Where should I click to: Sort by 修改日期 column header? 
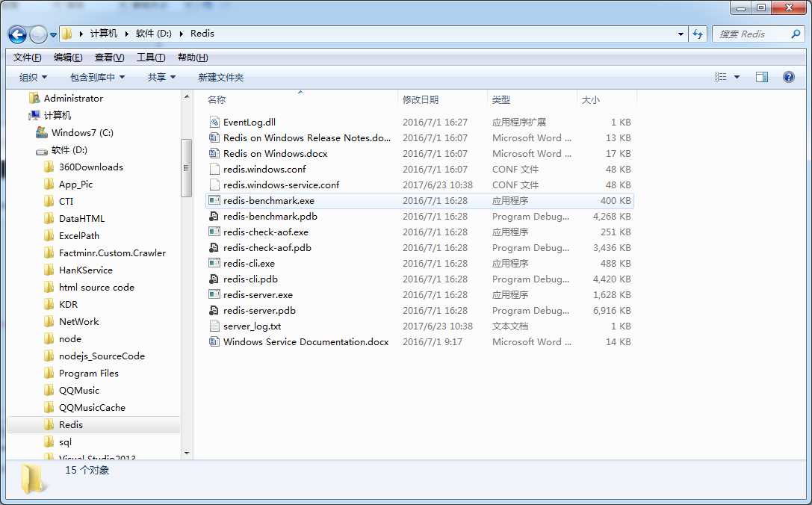pyautogui.click(x=421, y=100)
